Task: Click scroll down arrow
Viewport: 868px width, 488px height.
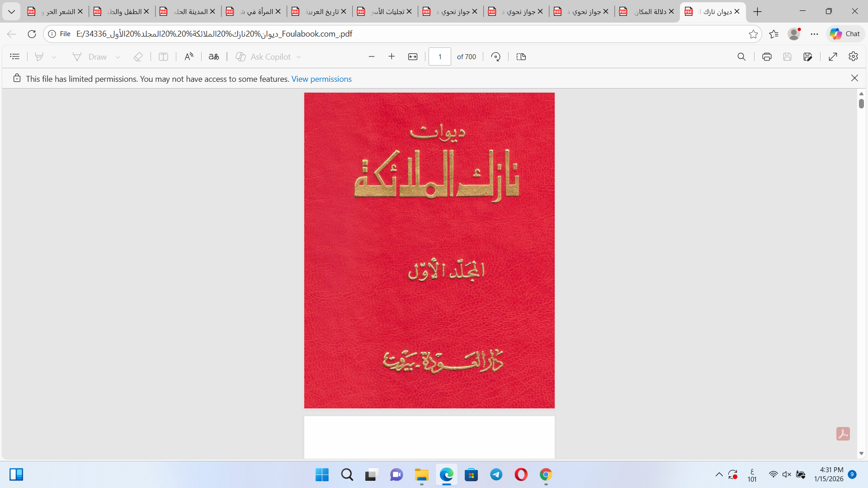Action: pos(861,453)
